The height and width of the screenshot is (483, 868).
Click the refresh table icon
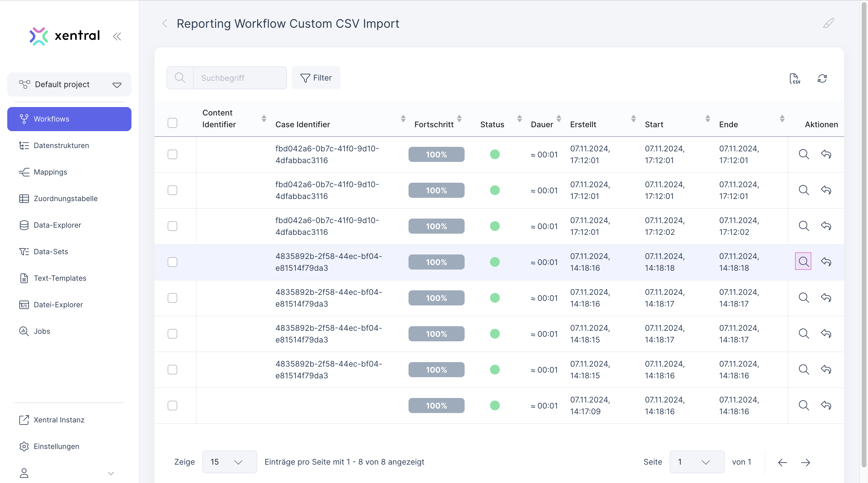pyautogui.click(x=822, y=78)
